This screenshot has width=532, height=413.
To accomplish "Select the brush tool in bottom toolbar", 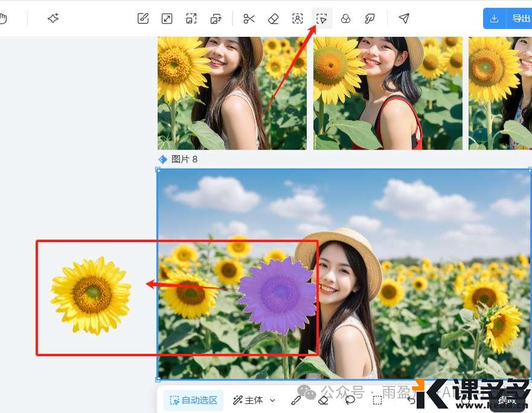I will 296,400.
